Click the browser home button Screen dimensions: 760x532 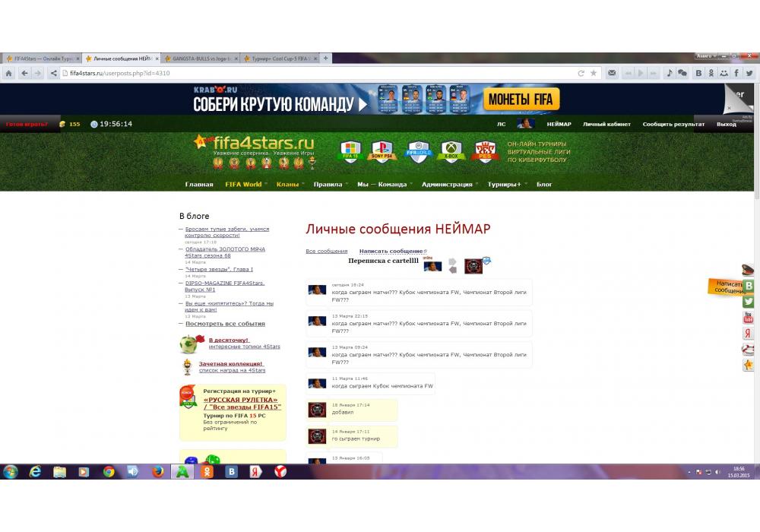[x=8, y=73]
